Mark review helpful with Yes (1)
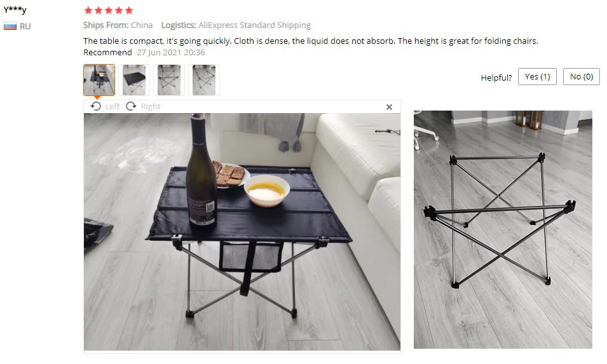 tap(537, 77)
